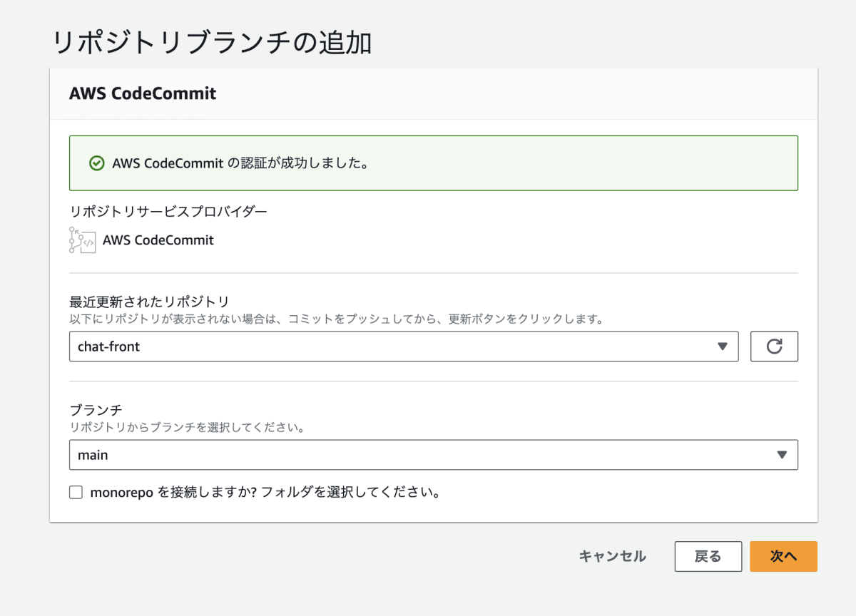Screen dimensions: 856x616
Task: Click the AWS CodeCommit panel header title
Action: pyautogui.click(x=143, y=93)
